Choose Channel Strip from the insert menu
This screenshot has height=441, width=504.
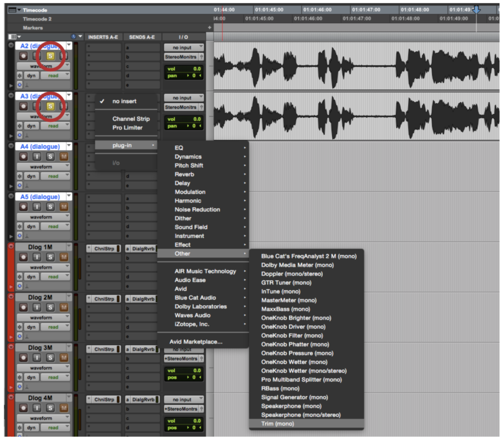[126, 119]
